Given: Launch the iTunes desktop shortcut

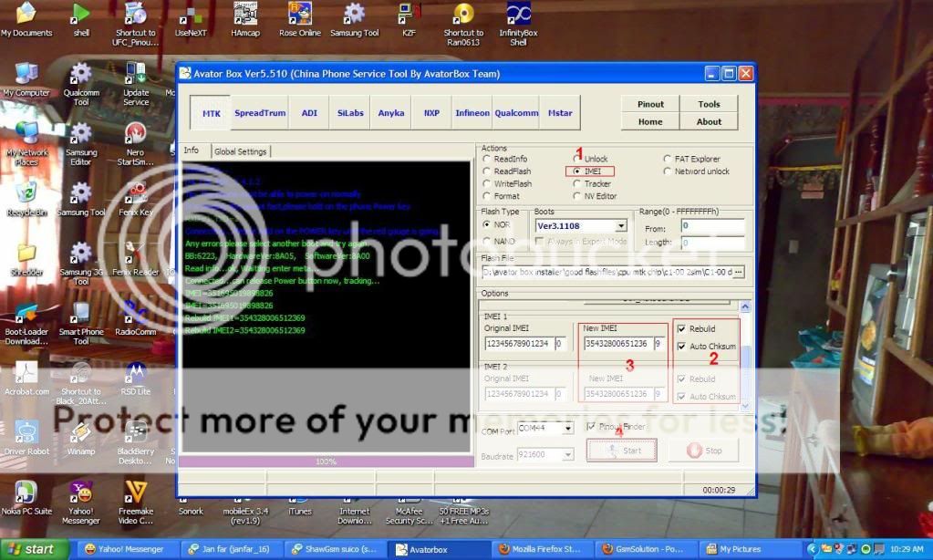Looking at the screenshot, I should (x=300, y=495).
